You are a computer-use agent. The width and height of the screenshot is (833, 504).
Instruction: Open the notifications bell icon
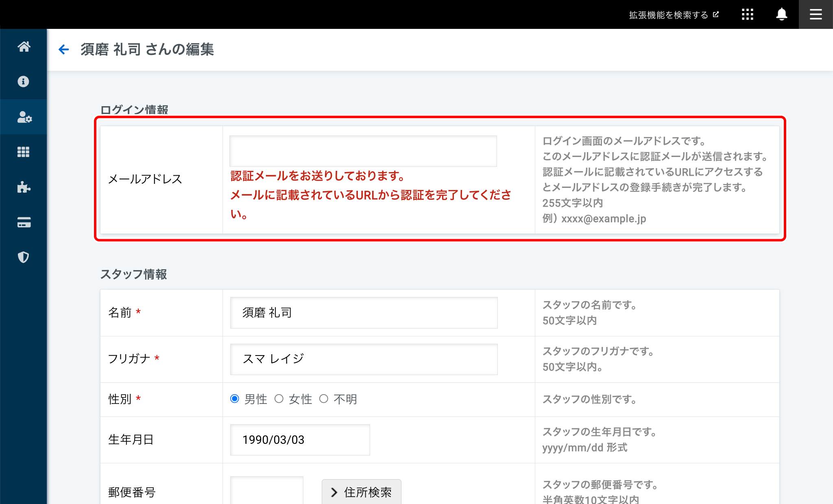point(781,15)
